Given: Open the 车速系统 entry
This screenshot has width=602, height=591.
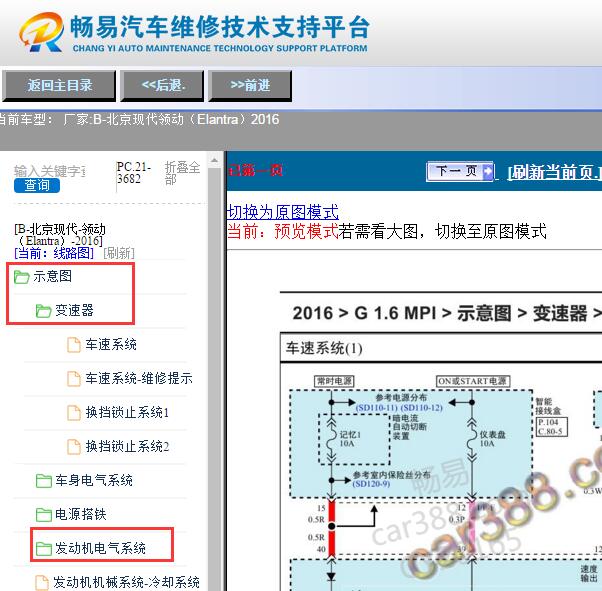Looking at the screenshot, I should point(111,344).
